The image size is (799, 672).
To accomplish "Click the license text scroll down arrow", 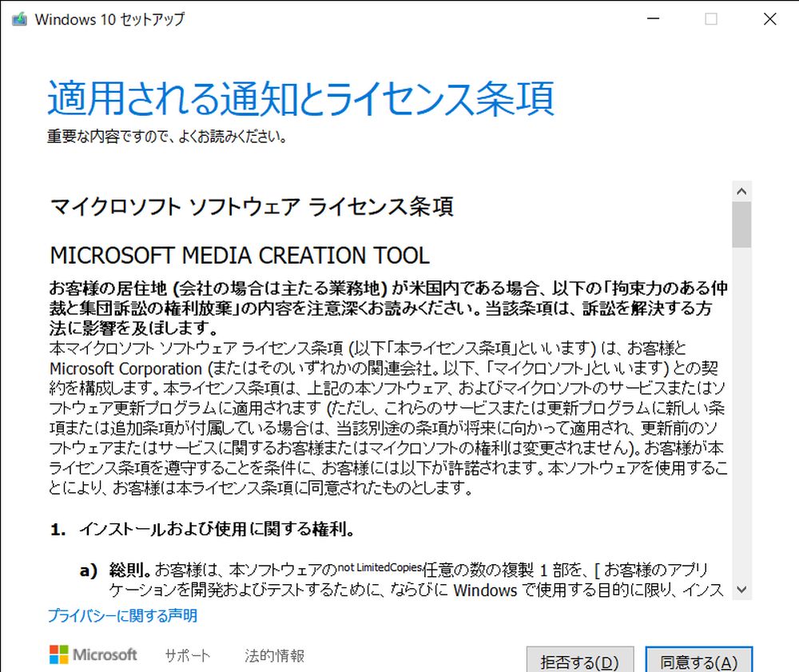I will [742, 590].
